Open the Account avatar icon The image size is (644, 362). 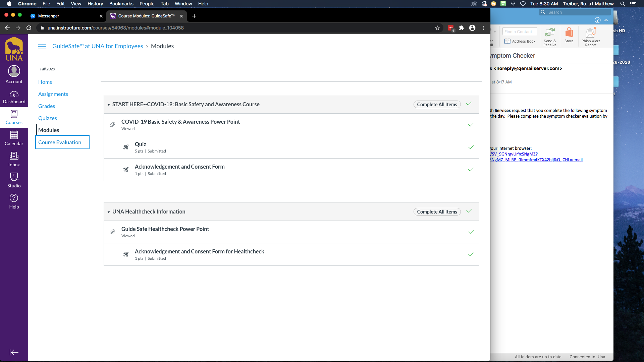coord(14,71)
